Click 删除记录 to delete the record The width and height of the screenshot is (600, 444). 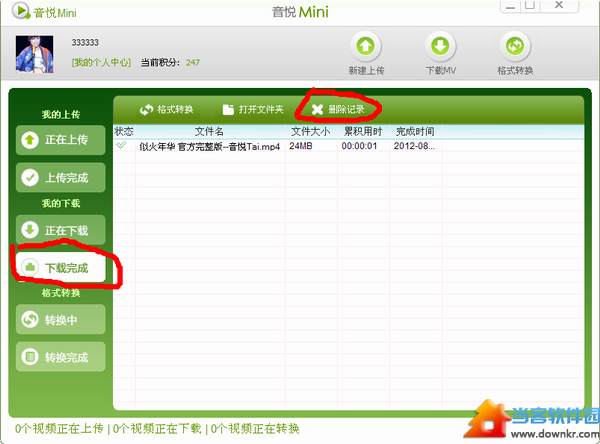pos(338,110)
